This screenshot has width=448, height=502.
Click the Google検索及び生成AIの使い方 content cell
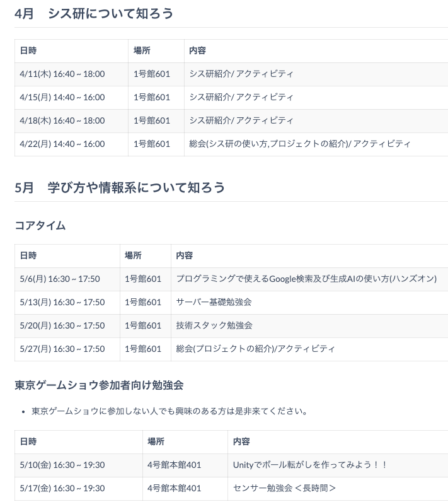(306, 279)
